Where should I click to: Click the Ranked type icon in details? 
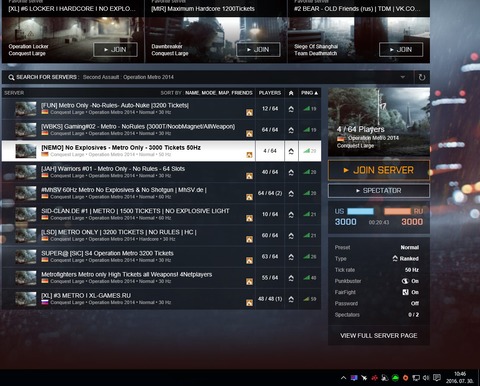tap(395, 258)
